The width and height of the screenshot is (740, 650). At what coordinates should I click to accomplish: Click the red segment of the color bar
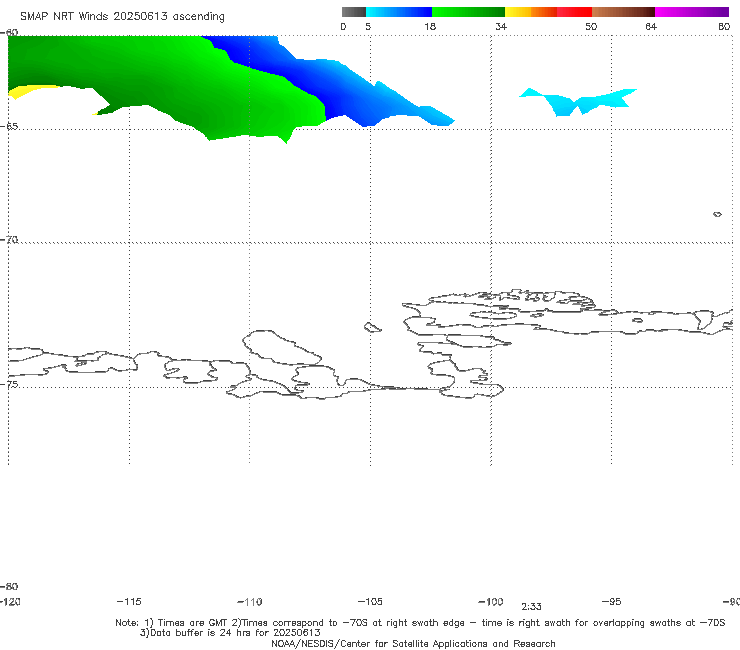(574, 12)
